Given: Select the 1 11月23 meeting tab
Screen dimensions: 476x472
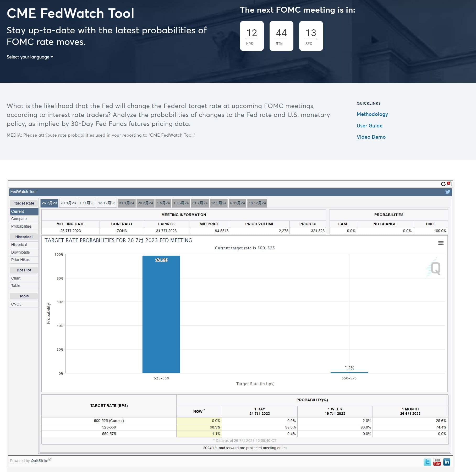Looking at the screenshot, I should point(87,203).
